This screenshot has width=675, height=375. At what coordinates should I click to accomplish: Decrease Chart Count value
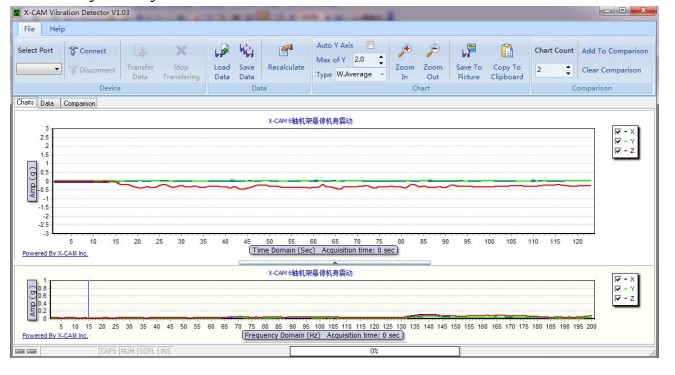coord(568,73)
